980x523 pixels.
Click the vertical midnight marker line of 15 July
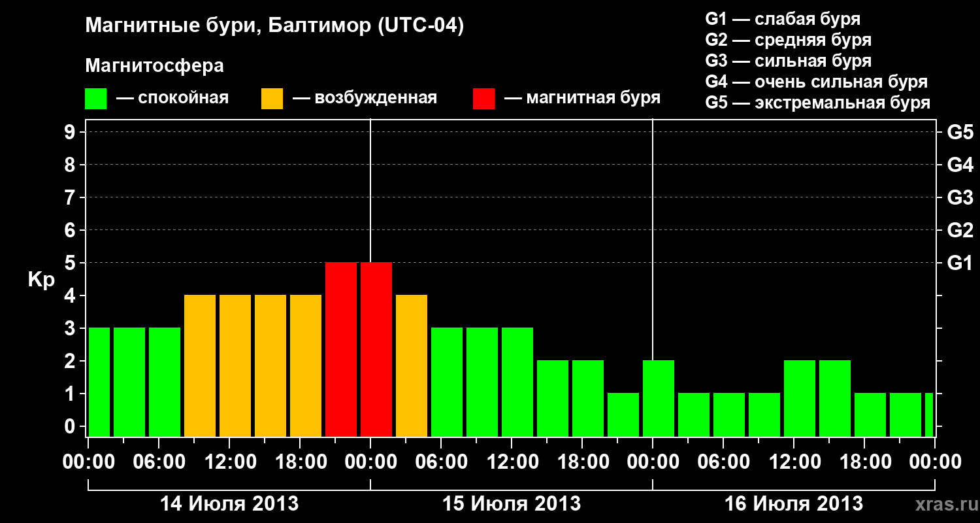coord(370,190)
